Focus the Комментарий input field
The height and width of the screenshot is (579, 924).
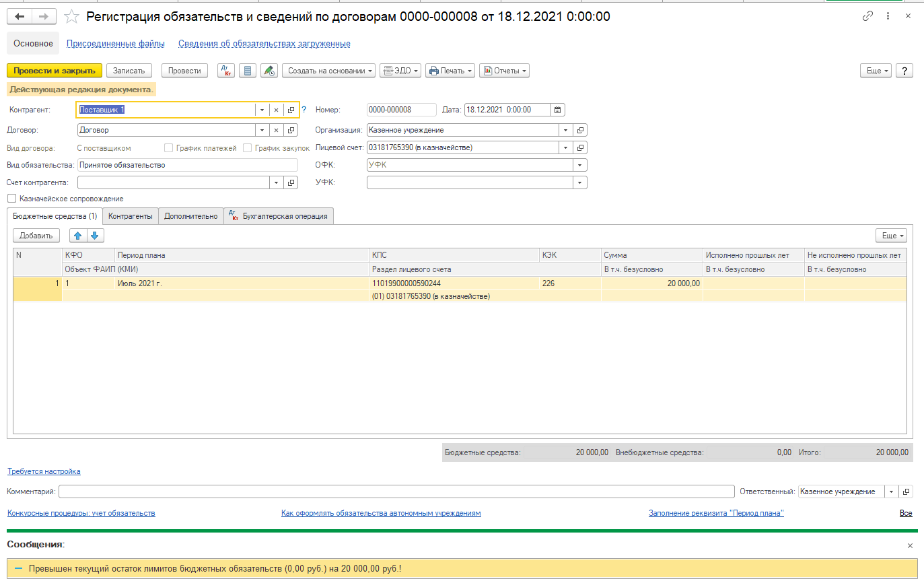click(396, 491)
